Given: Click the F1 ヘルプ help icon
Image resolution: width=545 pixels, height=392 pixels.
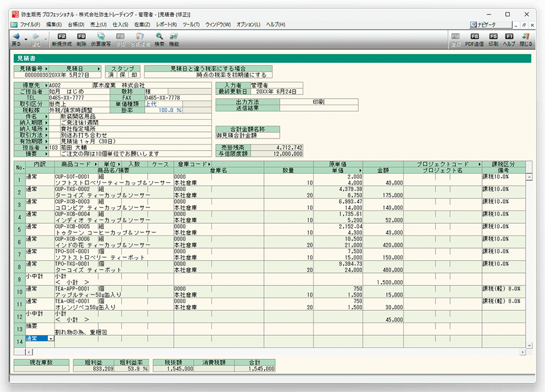Looking at the screenshot, I should coord(509,36).
